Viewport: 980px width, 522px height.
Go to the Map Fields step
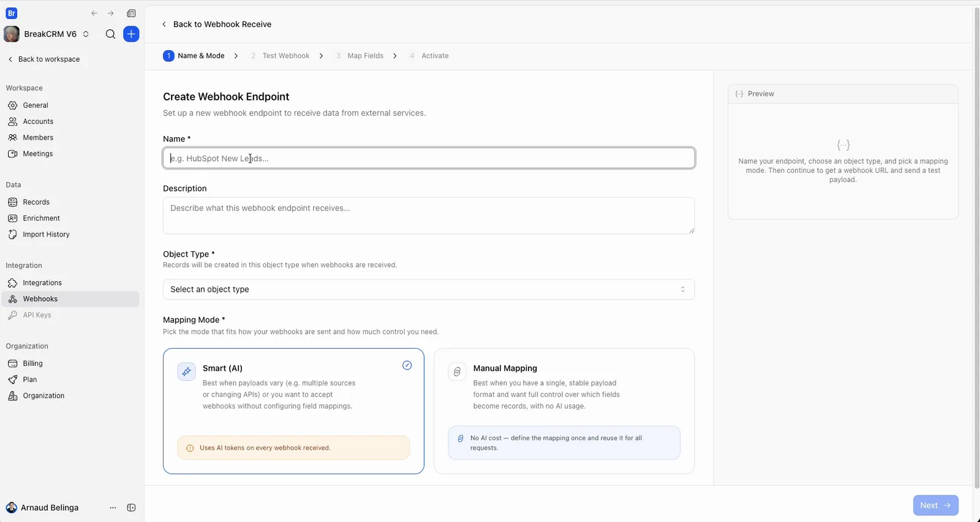coord(359,56)
